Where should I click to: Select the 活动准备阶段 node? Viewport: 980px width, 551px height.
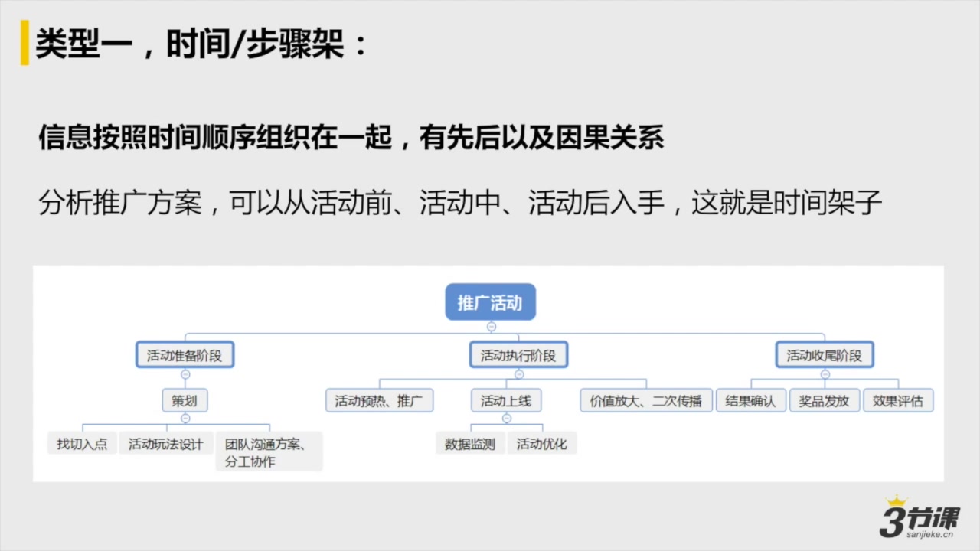pyautogui.click(x=185, y=355)
